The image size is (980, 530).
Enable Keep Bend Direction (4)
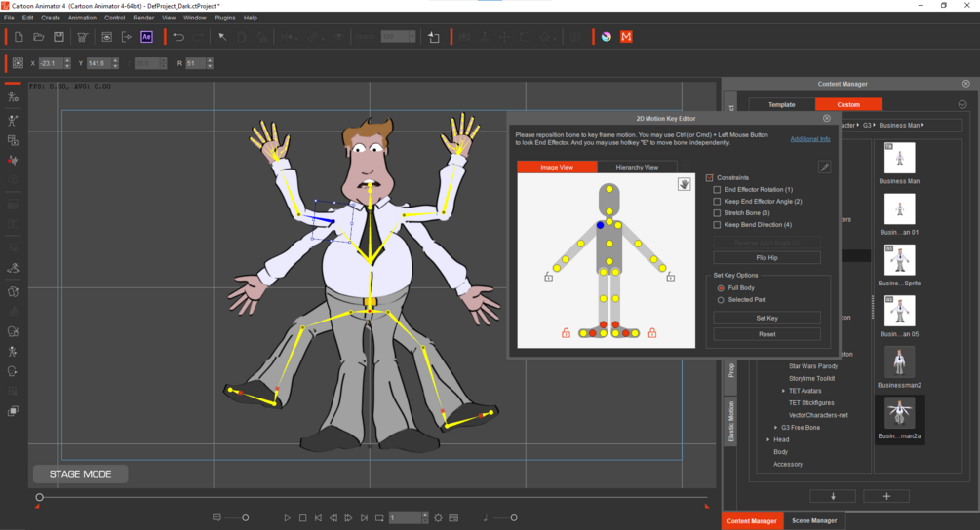[717, 225]
